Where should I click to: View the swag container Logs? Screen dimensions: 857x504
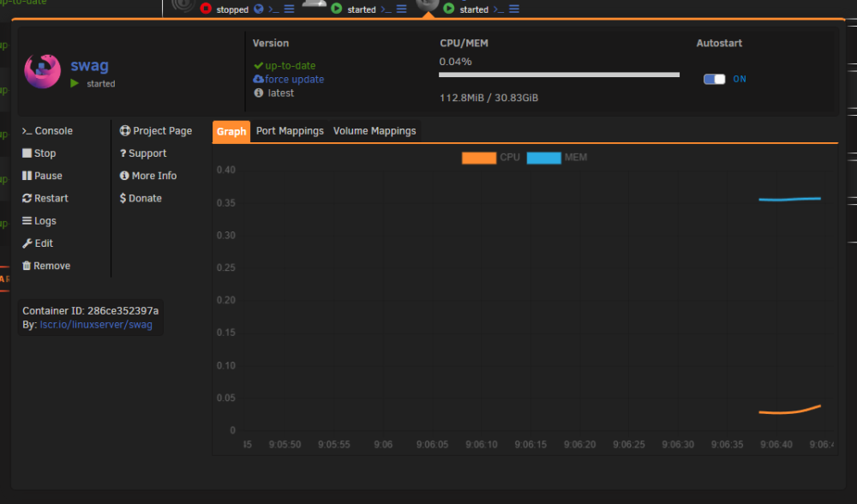(x=39, y=220)
